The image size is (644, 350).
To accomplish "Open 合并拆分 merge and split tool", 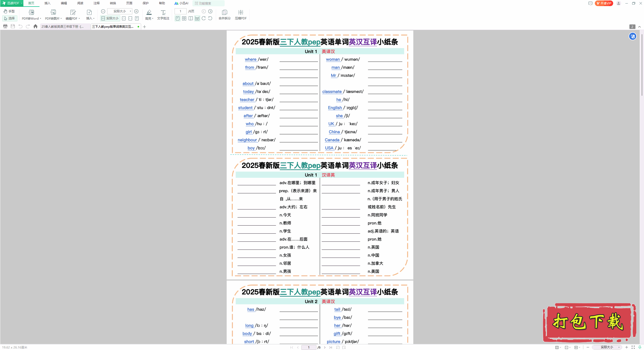I will tap(225, 15).
